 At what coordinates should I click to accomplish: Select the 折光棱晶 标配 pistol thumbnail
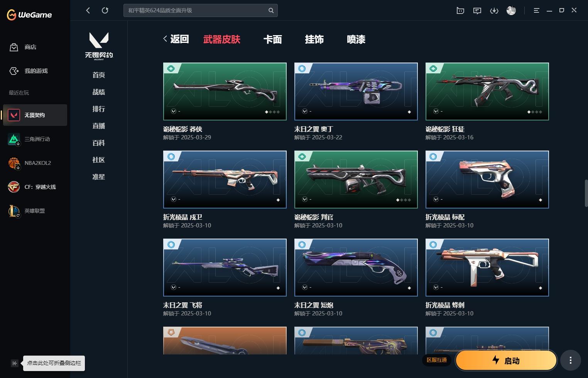pos(487,180)
